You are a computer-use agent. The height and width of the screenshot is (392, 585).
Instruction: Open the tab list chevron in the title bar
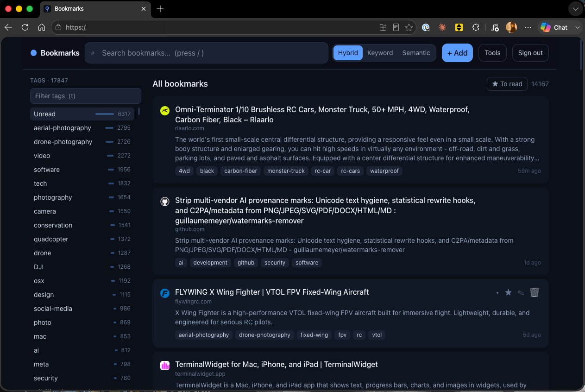pos(575,9)
